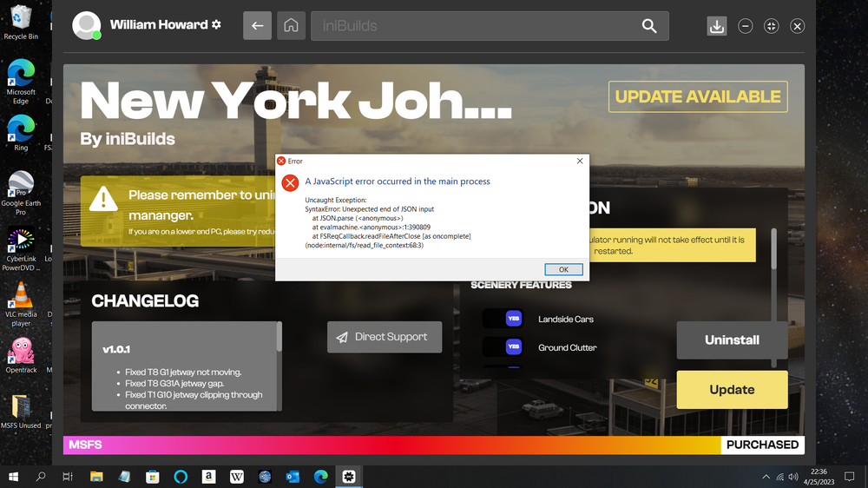Open the downloads manager icon
Viewport: 868px width, 488px height.
click(x=716, y=26)
